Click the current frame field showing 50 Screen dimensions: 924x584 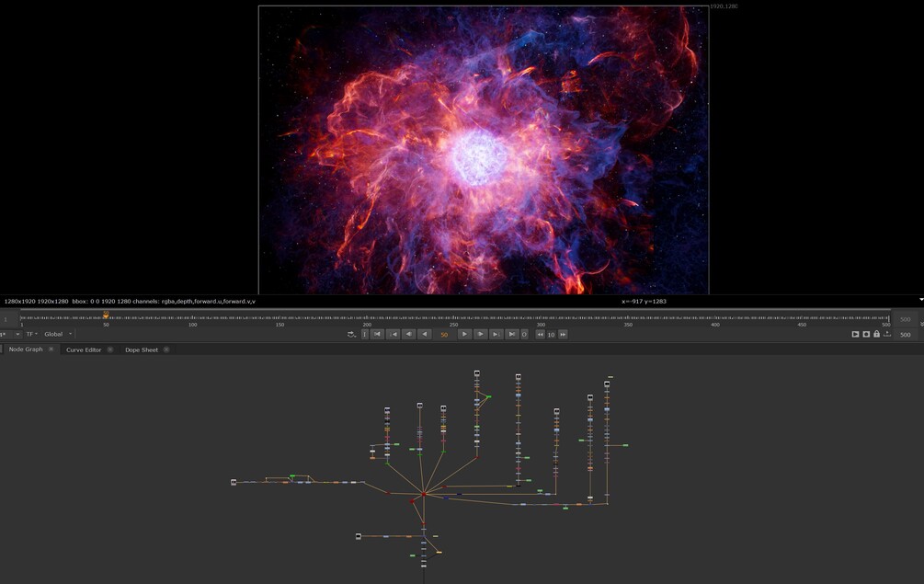point(444,334)
